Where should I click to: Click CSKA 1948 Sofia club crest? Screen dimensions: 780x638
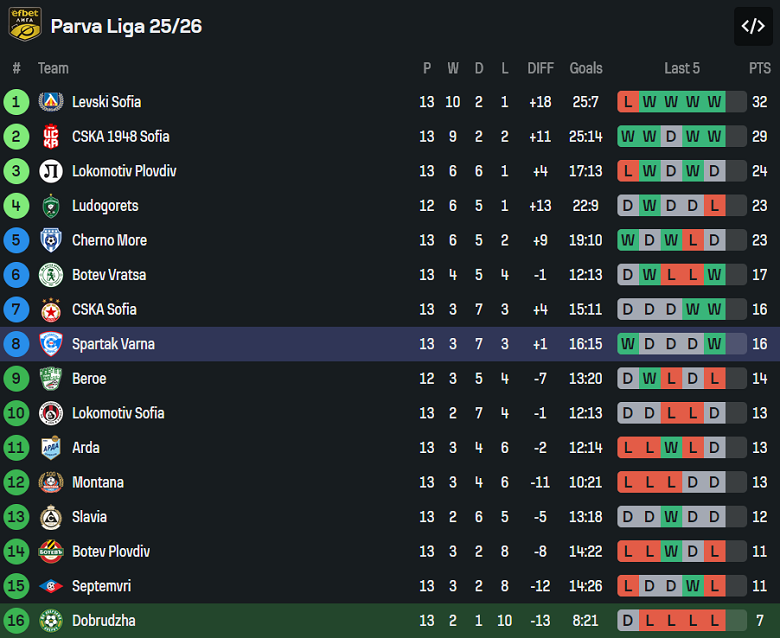(x=51, y=137)
